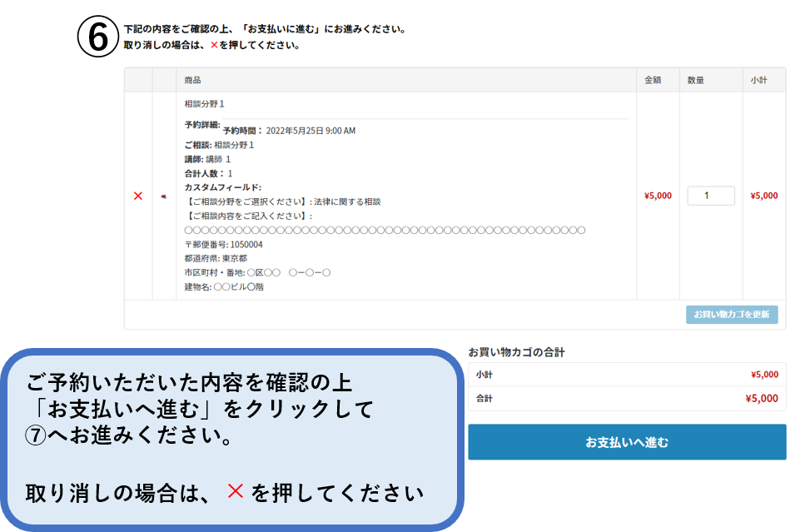This screenshot has height=532, width=805.
Task: Remove the cart item with red ✕
Action: (x=138, y=196)
